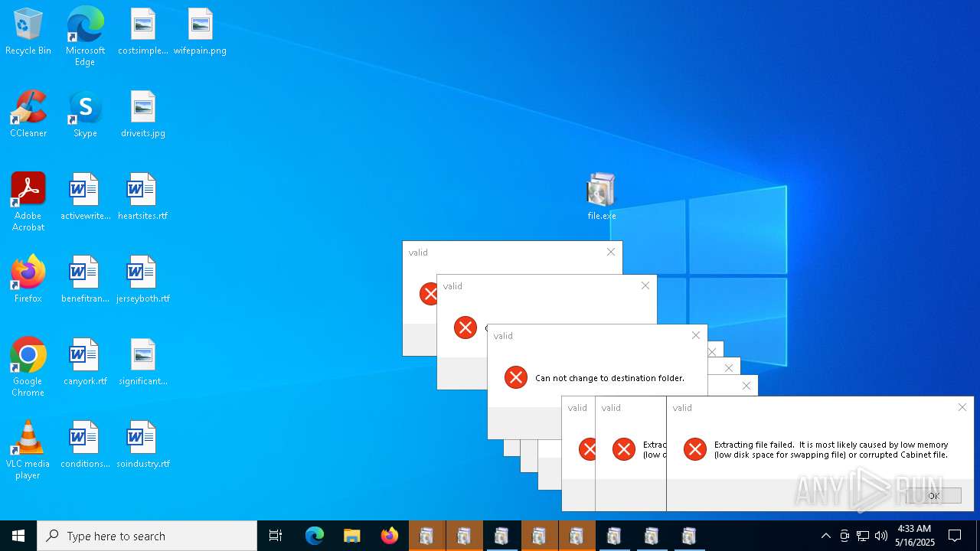Open the volume control tray icon
The width and height of the screenshot is (980, 551).
pos(881,536)
